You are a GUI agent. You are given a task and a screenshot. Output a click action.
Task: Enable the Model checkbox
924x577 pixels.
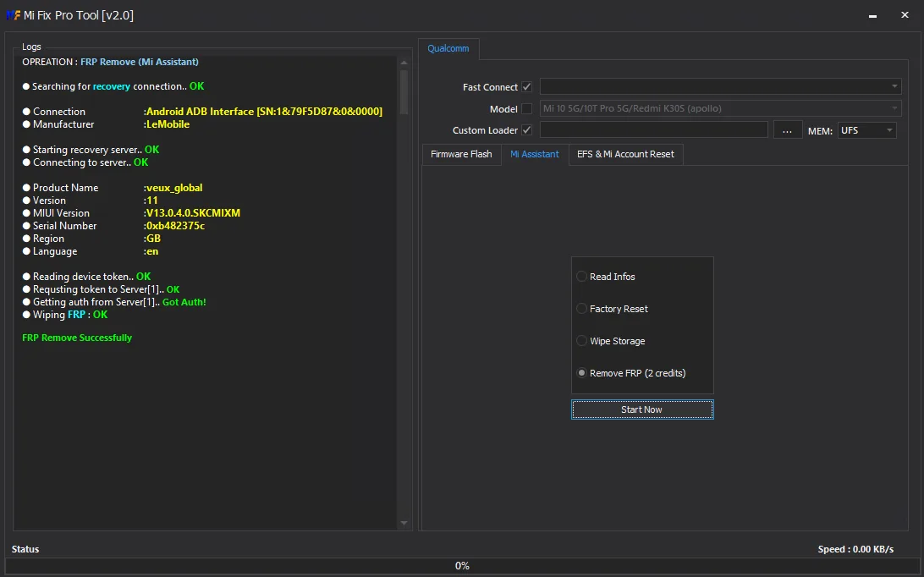527,108
